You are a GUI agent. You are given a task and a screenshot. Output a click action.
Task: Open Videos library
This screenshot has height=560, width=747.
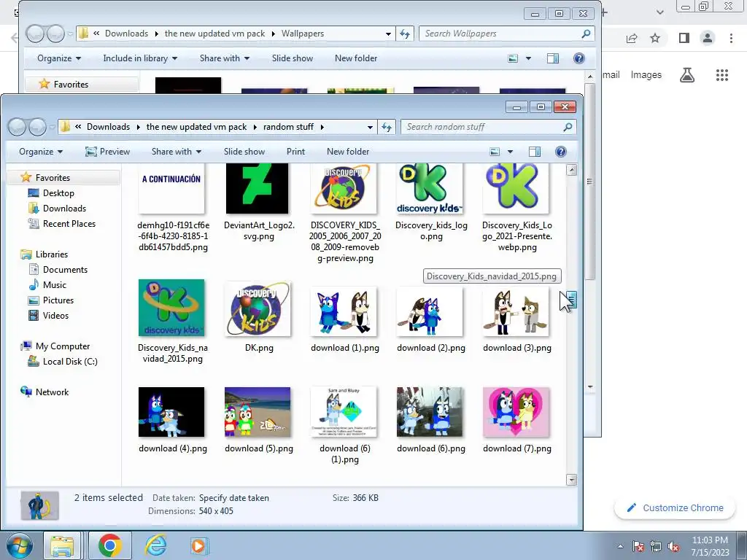point(55,315)
